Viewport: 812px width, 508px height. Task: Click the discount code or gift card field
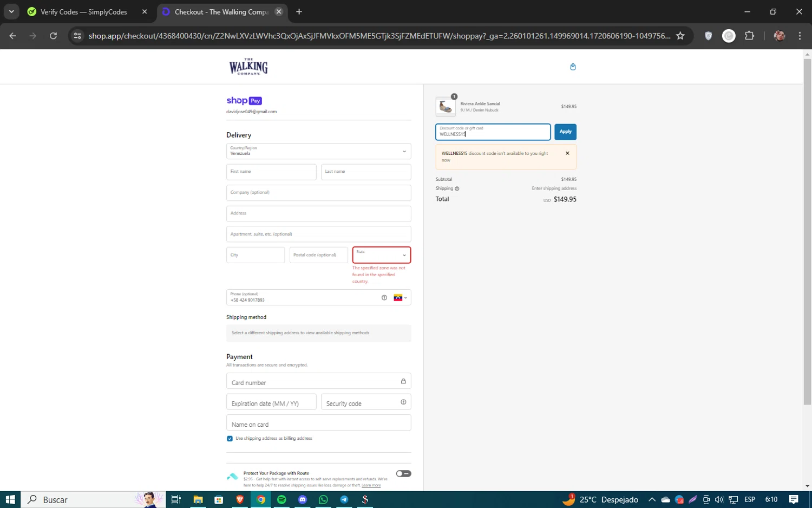[493, 132]
